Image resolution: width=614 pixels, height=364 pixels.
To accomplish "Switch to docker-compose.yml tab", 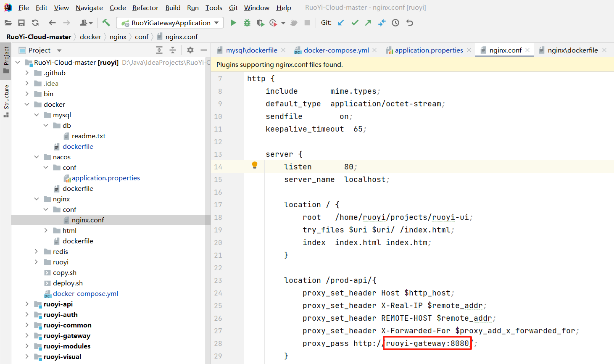I will 336,50.
